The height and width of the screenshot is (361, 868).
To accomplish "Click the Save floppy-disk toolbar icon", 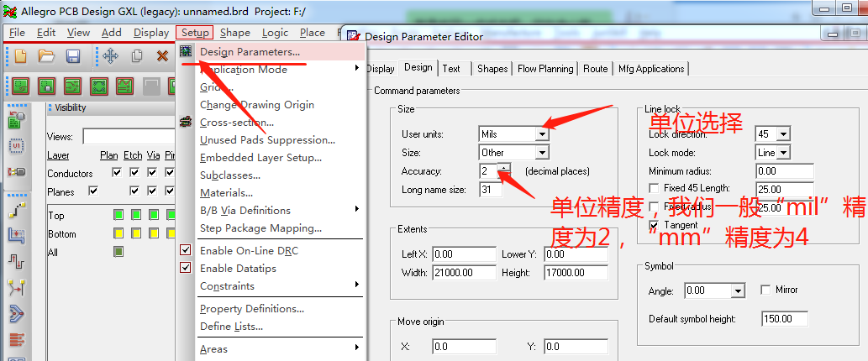I will coord(73,56).
